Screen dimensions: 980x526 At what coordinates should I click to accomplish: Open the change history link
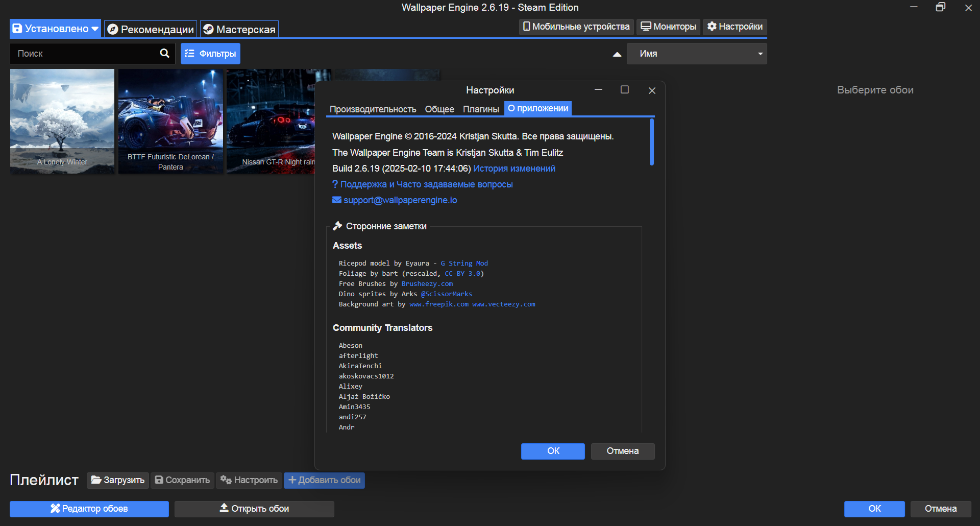514,169
